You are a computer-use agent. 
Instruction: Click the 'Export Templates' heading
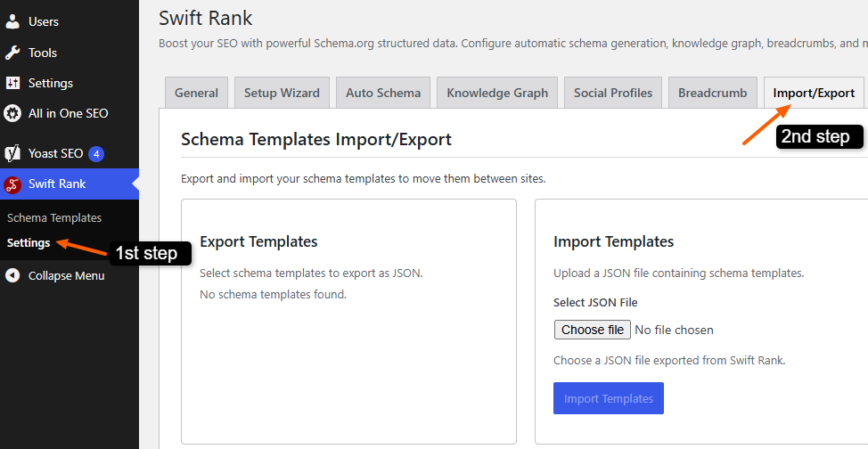pos(258,241)
